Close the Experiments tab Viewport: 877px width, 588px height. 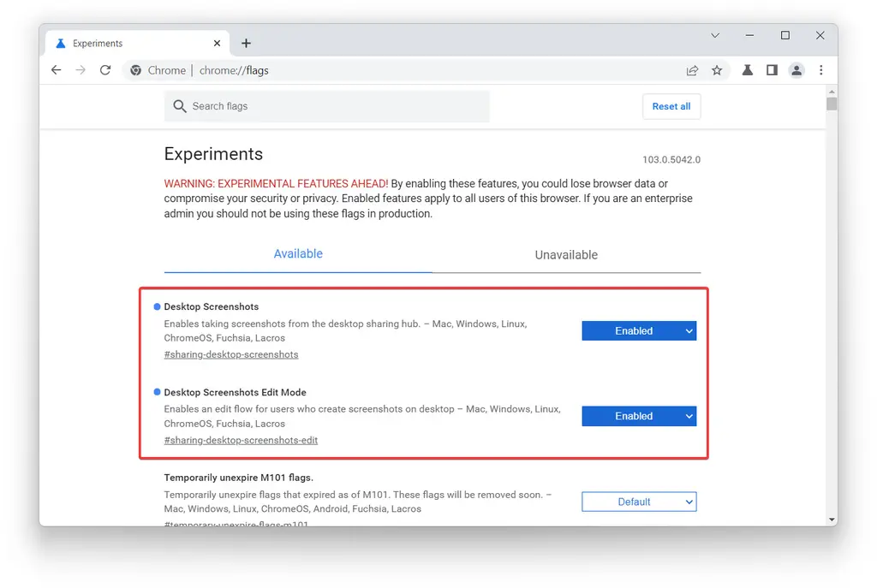tap(218, 43)
